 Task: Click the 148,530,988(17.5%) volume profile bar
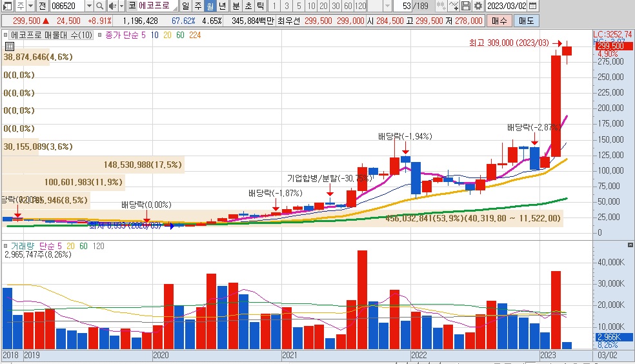[x=93, y=165]
